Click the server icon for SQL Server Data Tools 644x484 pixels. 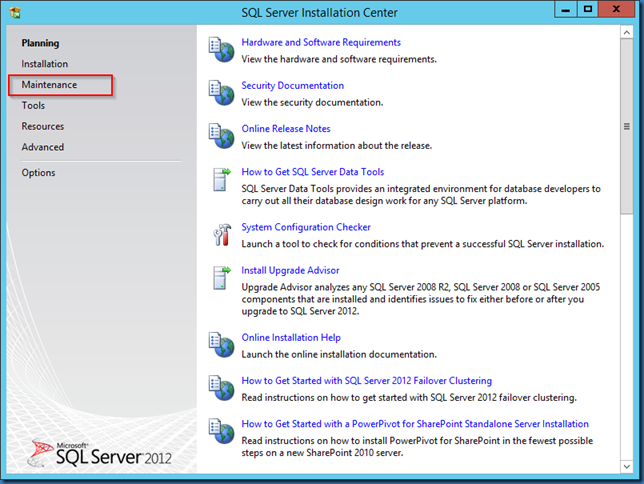221,180
